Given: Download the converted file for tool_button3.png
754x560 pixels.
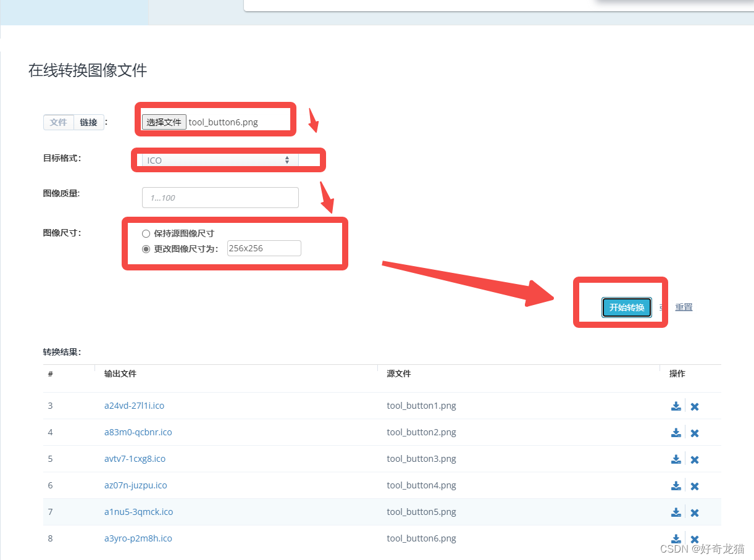Looking at the screenshot, I should point(676,459).
